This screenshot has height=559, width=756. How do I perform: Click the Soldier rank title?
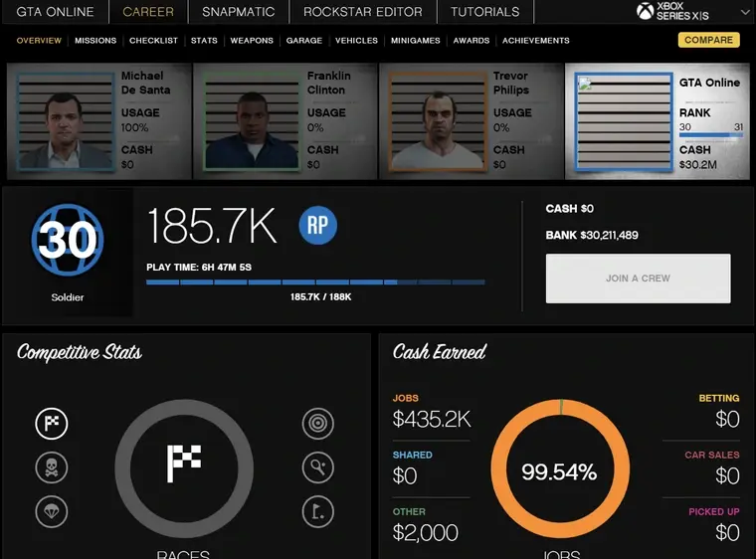click(x=68, y=297)
